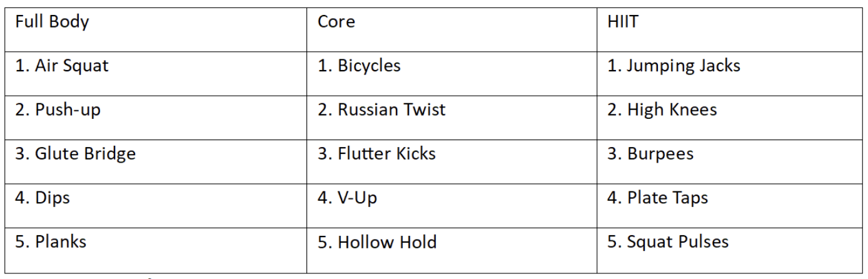Select the Planks table cell
The height and width of the screenshot is (279, 868).
click(51, 241)
